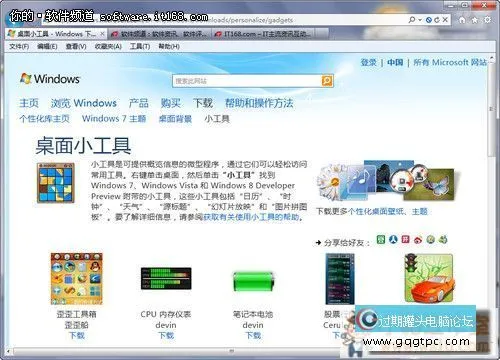Download the 歪歪工具箱 gadget via 下载
The image size is (500, 360).
coord(77,335)
